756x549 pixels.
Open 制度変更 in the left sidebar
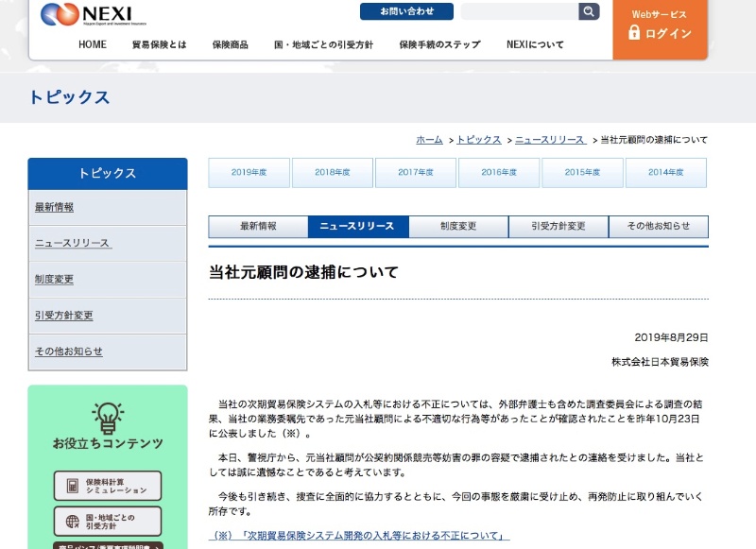pos(54,280)
